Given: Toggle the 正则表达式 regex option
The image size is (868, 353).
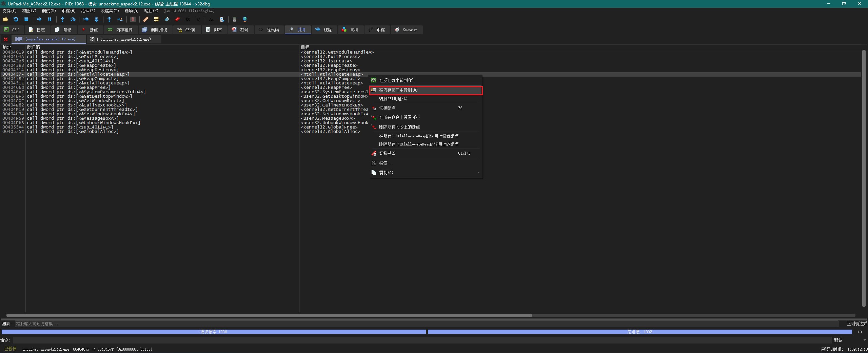Looking at the screenshot, I should (x=856, y=324).
